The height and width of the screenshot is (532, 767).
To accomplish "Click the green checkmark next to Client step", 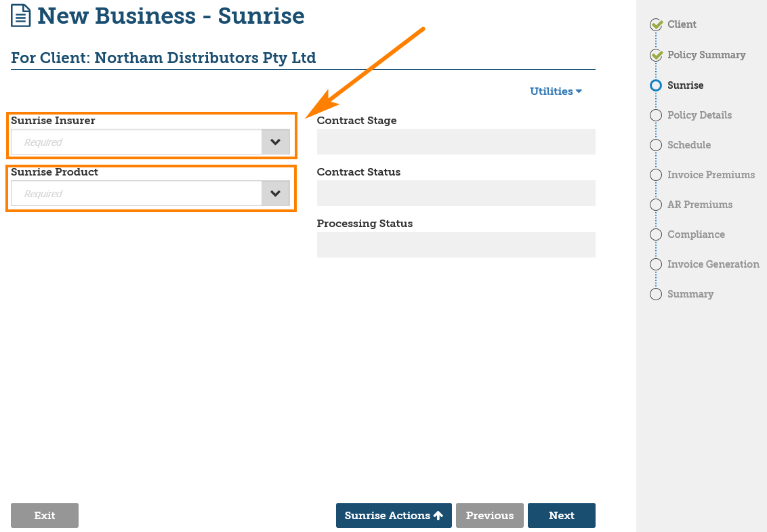I will coord(656,25).
